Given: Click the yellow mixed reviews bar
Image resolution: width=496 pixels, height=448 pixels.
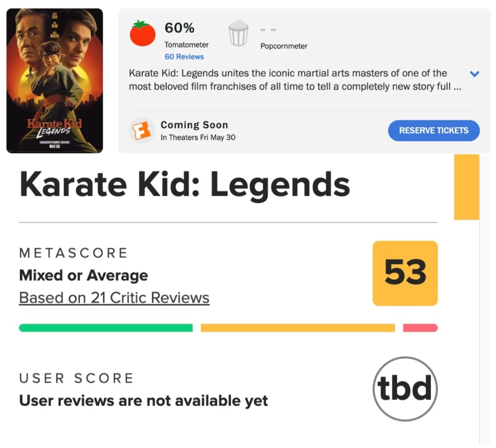Looking at the screenshot, I should tap(298, 328).
